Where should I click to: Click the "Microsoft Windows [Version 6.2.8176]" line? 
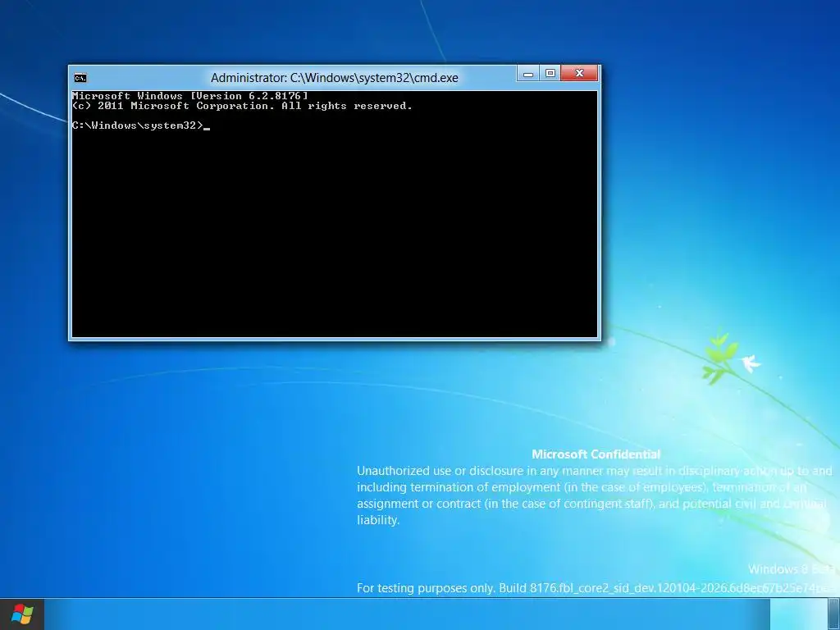tap(190, 96)
